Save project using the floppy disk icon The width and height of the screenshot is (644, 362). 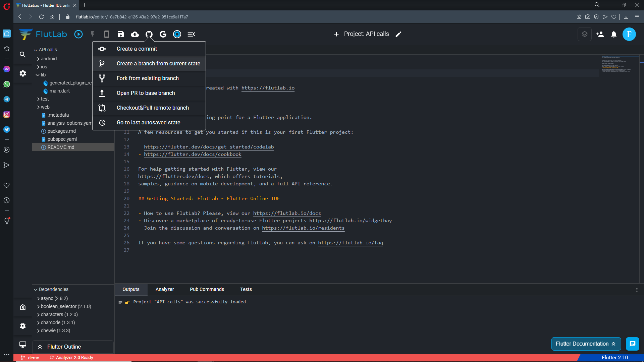[x=121, y=34]
